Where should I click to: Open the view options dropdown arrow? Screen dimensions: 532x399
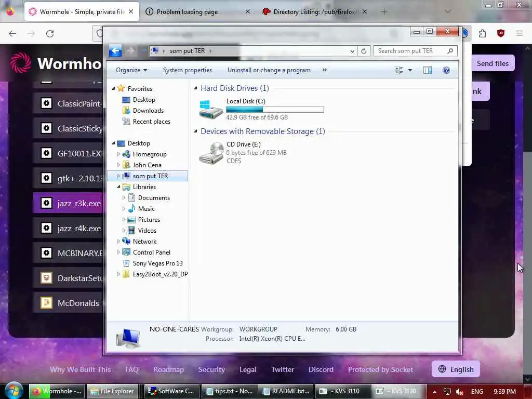coord(410,70)
